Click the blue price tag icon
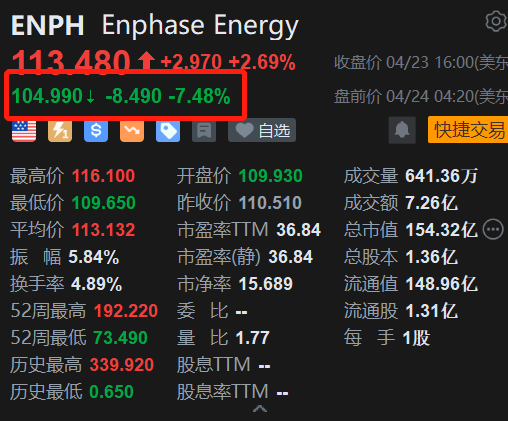The width and height of the screenshot is (508, 421). point(168,130)
